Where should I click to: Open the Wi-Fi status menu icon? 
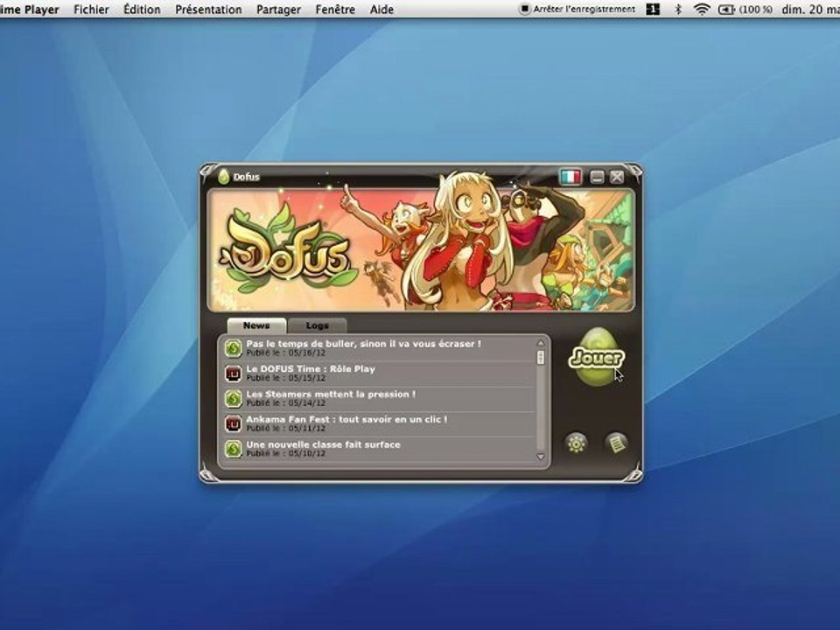pyautogui.click(x=702, y=9)
